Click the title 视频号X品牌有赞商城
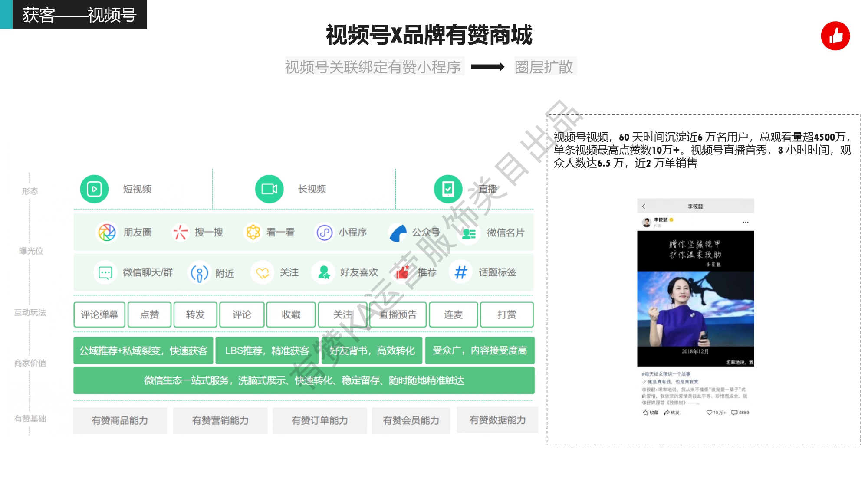Image resolution: width=868 pixels, height=488 pixels. (x=429, y=35)
